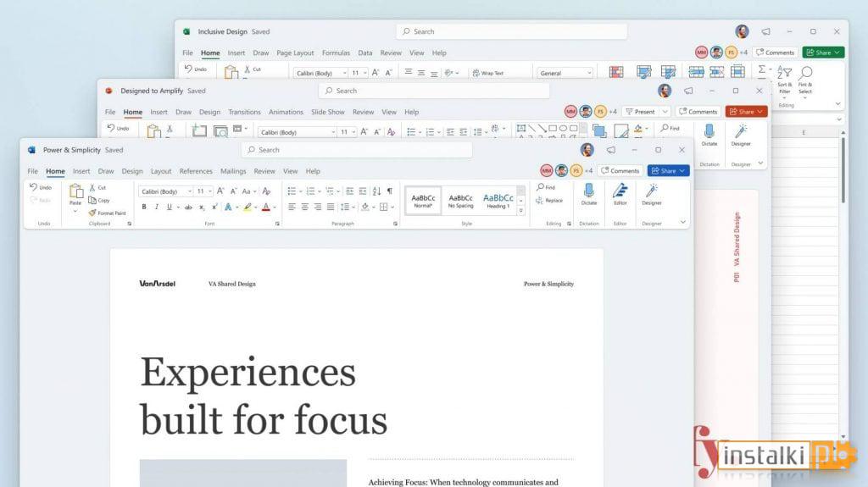Screen dimensions: 868x487
Task: Click the red Share button in PowerPoint
Action: pyautogui.click(x=746, y=112)
